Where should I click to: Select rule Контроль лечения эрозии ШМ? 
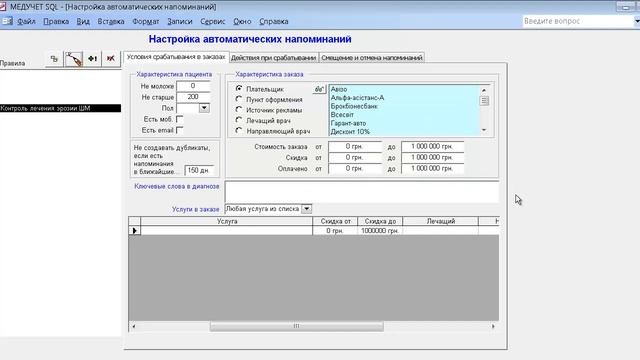coord(60,108)
